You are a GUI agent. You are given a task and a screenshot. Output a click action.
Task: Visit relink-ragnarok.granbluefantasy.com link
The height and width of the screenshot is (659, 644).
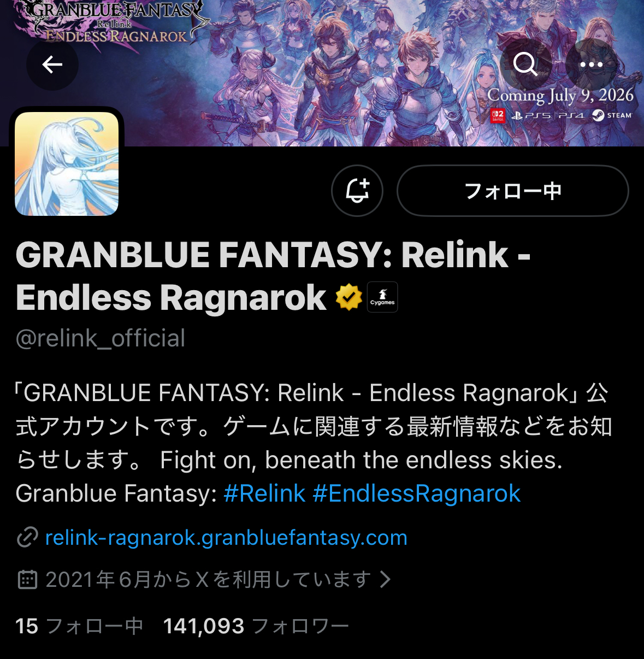[226, 538]
